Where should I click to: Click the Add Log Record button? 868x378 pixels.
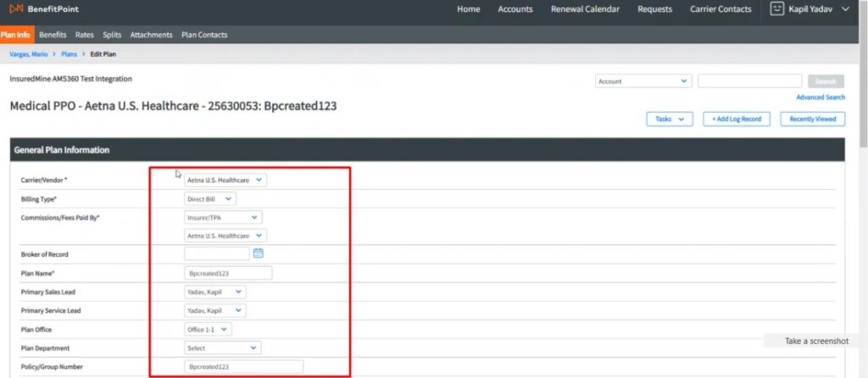coord(736,120)
